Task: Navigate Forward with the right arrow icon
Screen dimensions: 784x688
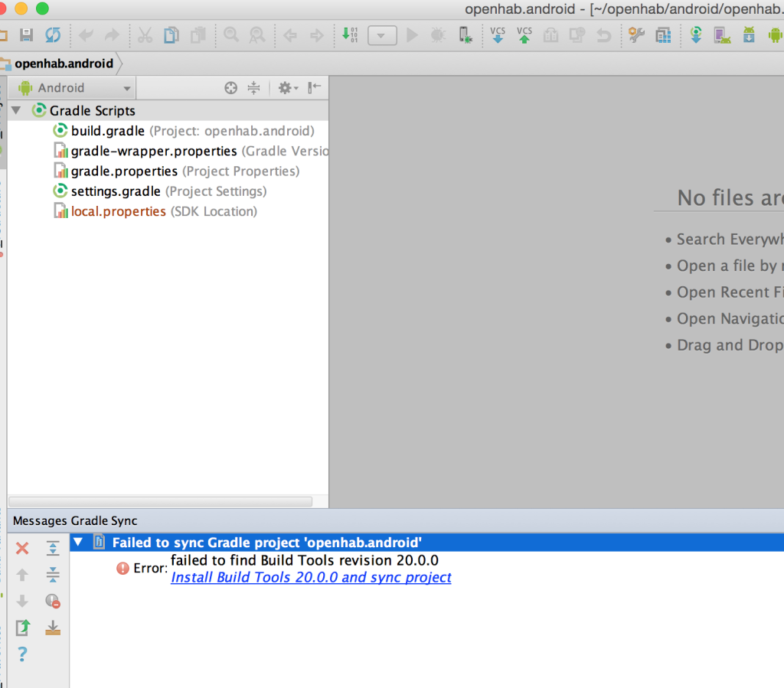Action: [316, 35]
